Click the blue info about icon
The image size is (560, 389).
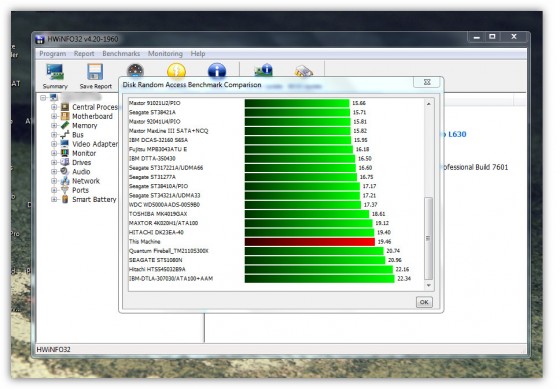[217, 70]
